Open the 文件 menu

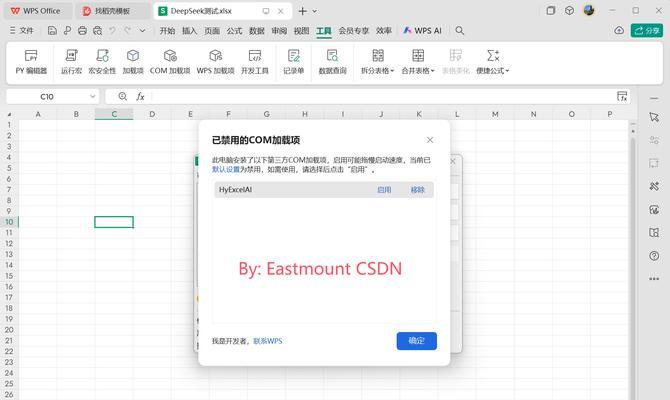pos(22,30)
